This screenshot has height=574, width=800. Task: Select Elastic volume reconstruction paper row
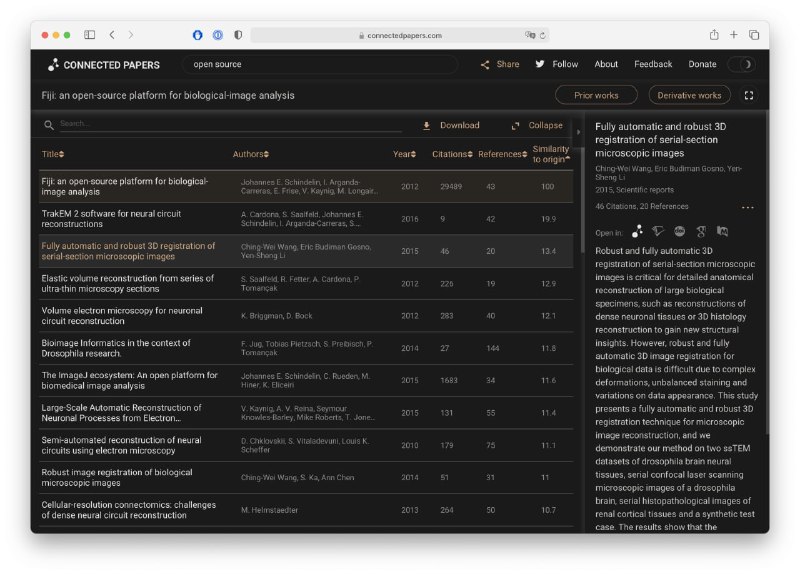(306, 284)
